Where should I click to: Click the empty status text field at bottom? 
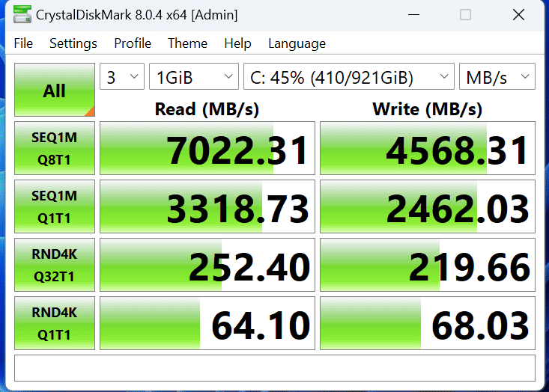tap(274, 368)
